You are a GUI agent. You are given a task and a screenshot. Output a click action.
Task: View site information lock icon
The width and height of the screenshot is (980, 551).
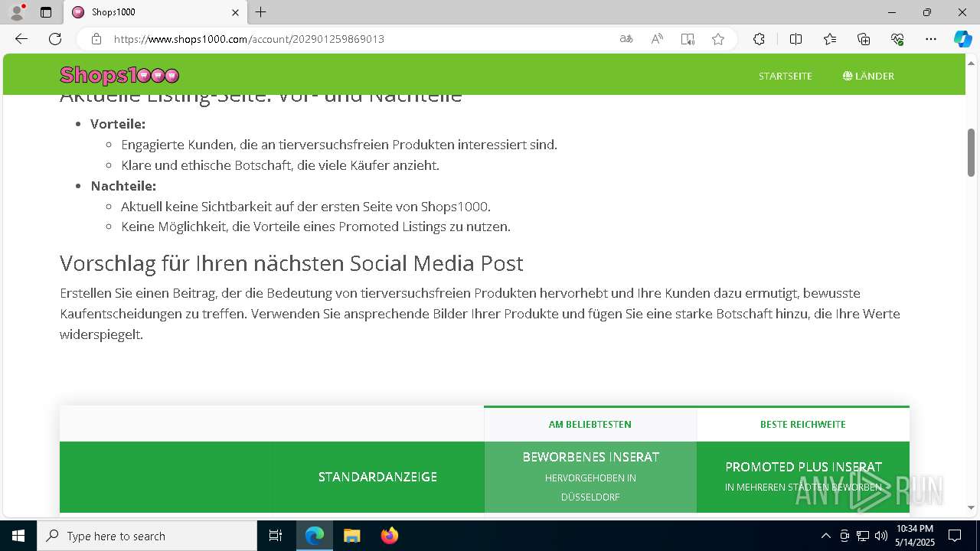(x=96, y=39)
